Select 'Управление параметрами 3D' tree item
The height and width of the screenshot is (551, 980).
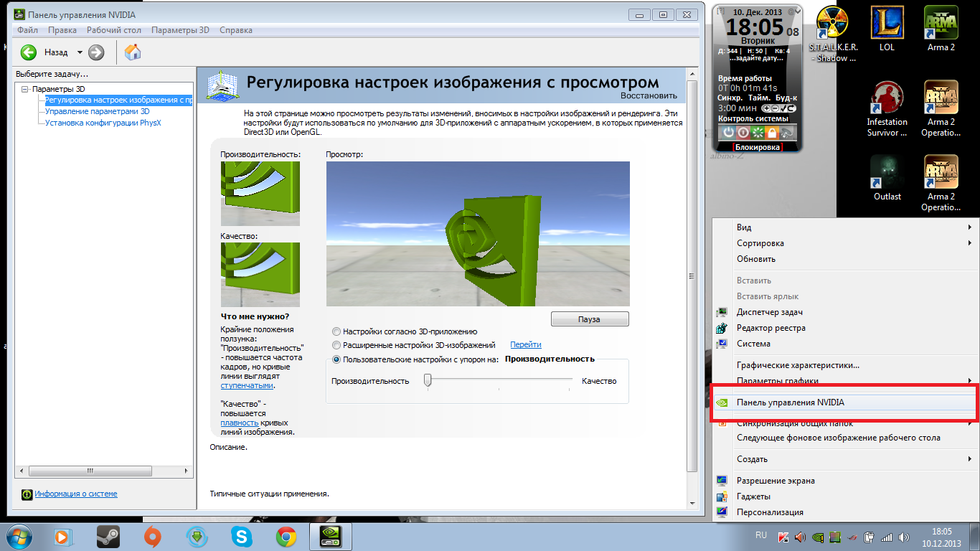[x=97, y=111]
